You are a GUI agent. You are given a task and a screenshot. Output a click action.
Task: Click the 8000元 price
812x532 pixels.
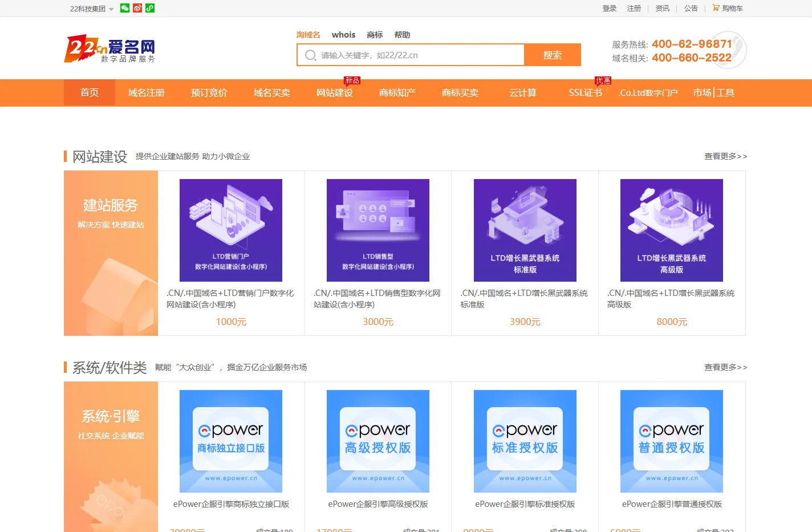point(672,322)
